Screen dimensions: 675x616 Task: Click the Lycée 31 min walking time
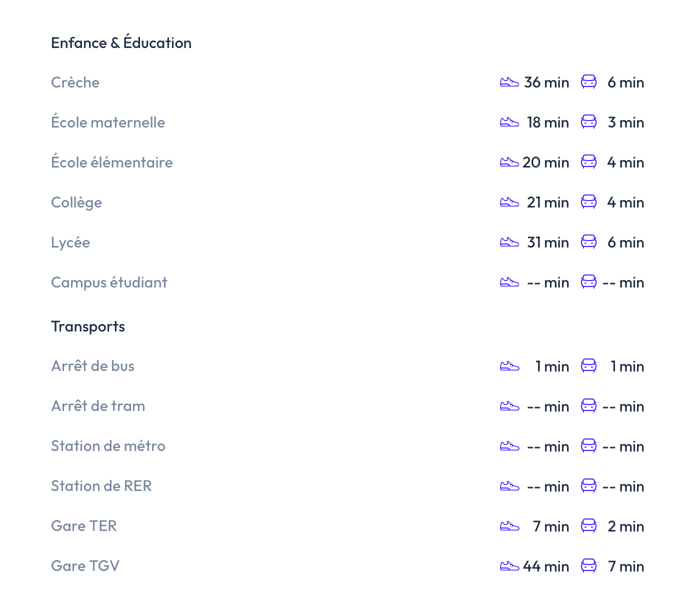547,242
